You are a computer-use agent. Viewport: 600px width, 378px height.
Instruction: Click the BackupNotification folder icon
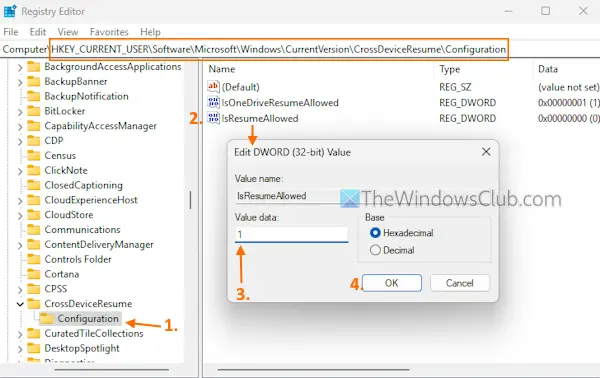[x=34, y=96]
